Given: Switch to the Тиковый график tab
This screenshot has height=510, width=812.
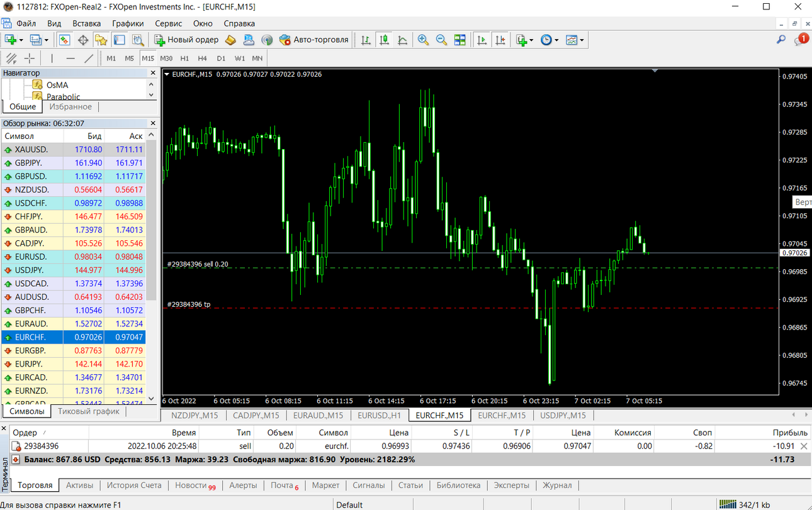Looking at the screenshot, I should (x=89, y=411).
